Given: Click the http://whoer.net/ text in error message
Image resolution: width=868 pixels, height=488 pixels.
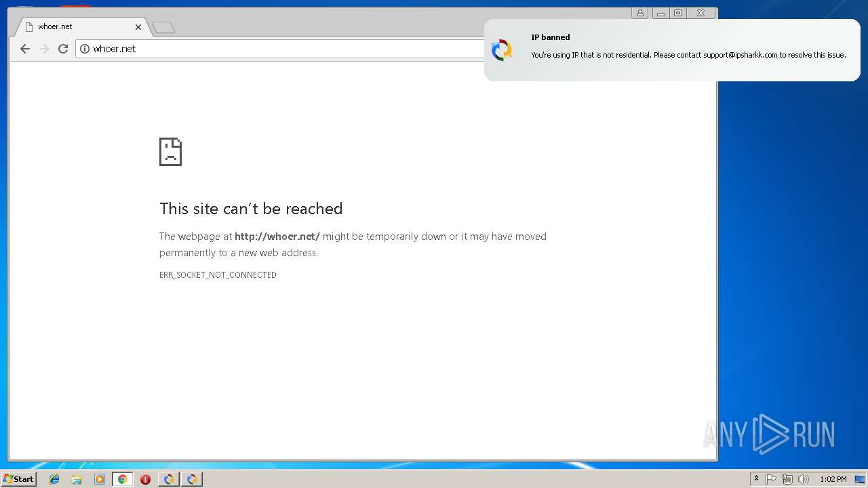Looking at the screenshot, I should [x=277, y=237].
